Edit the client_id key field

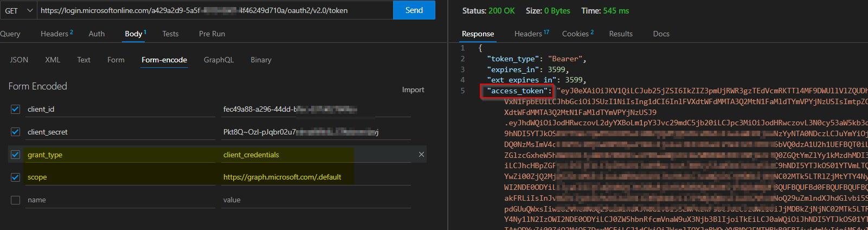(120, 110)
